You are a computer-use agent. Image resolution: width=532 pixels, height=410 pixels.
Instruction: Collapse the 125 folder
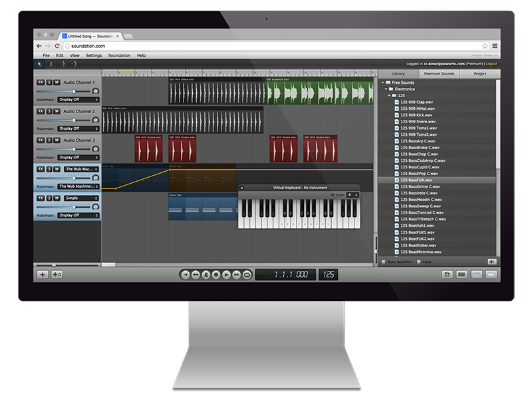pos(389,95)
